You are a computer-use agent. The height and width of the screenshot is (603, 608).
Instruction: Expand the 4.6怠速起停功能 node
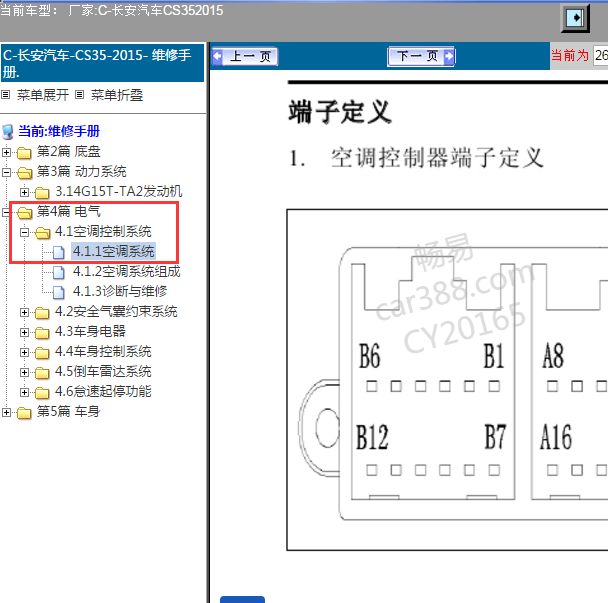(x=24, y=392)
